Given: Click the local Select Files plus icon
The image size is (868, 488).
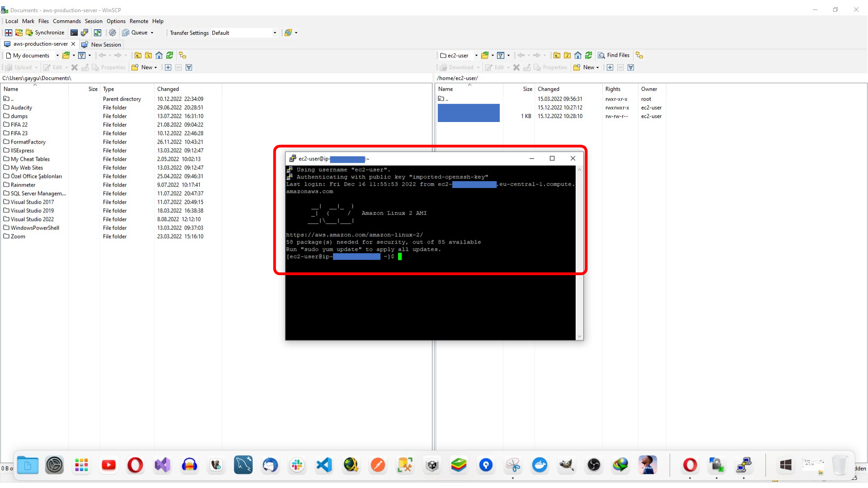Looking at the screenshot, I should (168, 67).
